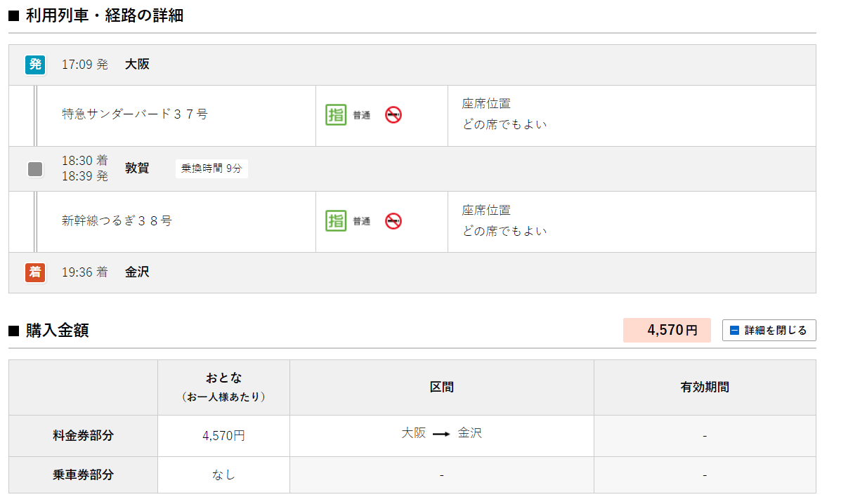Click the 敦賀 transfer station name
This screenshot has width=841, height=504.
(x=137, y=168)
